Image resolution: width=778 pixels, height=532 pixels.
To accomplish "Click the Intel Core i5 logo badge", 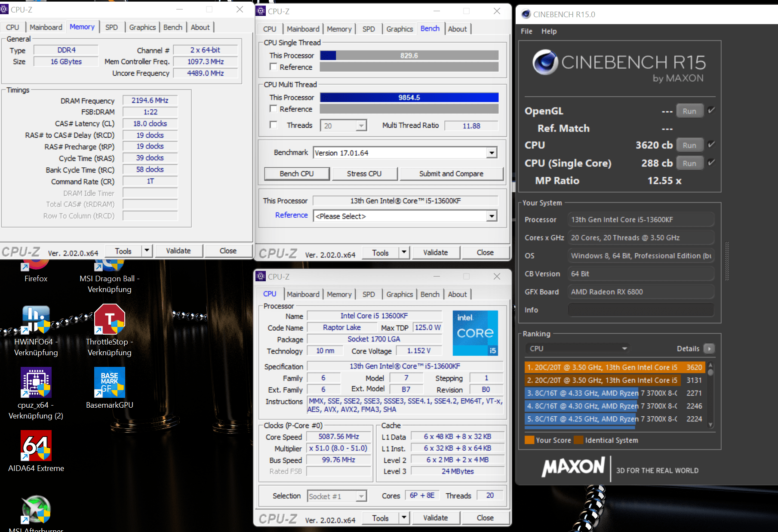I will pos(475,333).
